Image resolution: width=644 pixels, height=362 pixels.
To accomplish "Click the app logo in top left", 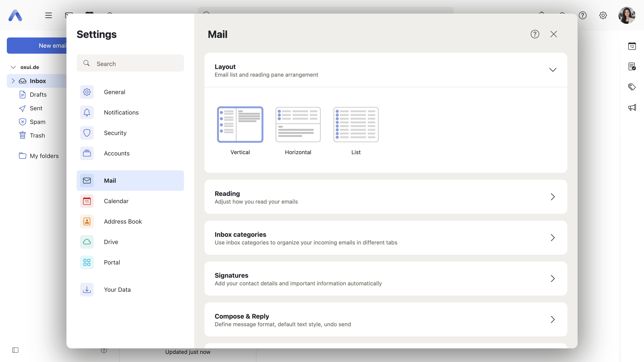I will coord(15,15).
